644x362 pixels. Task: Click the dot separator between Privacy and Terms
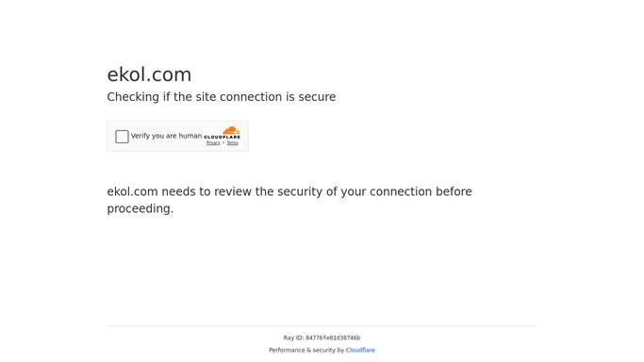click(223, 143)
